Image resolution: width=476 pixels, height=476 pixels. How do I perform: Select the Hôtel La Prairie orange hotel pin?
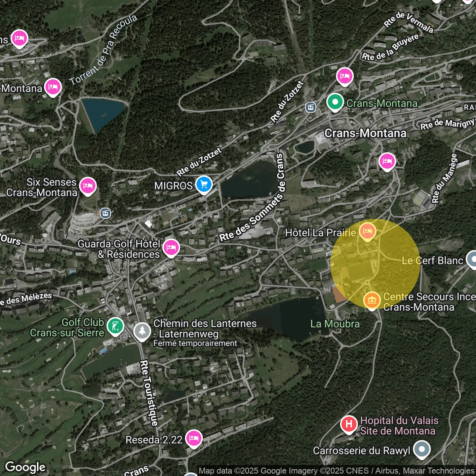click(x=368, y=231)
